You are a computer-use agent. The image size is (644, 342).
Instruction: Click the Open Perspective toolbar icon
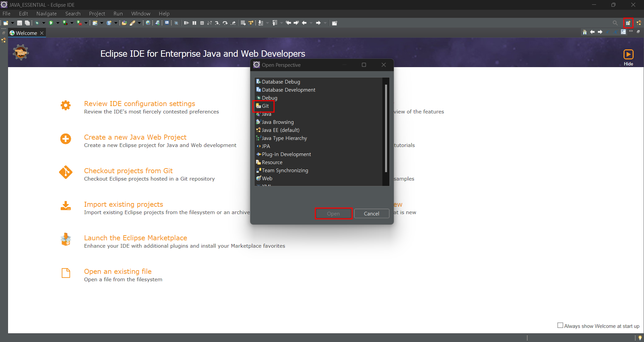coord(628,23)
